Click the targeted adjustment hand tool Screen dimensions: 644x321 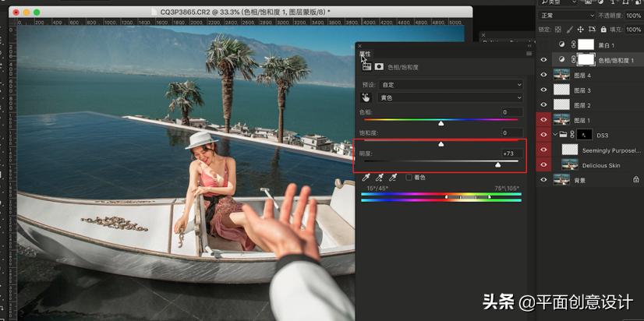(365, 98)
